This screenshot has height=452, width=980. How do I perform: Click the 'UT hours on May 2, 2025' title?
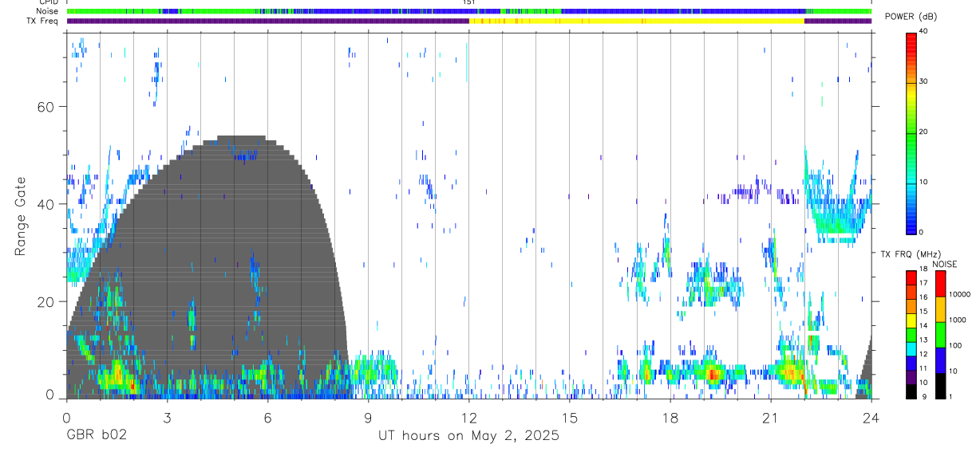(x=468, y=436)
